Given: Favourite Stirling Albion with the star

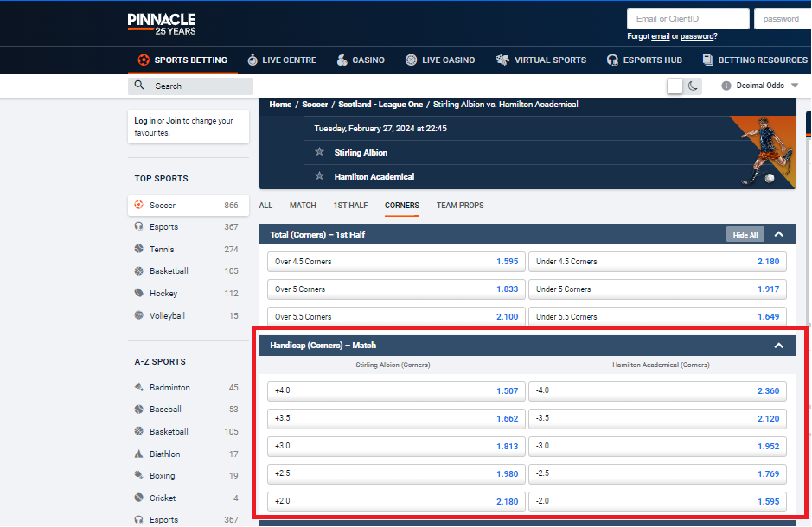Looking at the screenshot, I should point(319,152).
